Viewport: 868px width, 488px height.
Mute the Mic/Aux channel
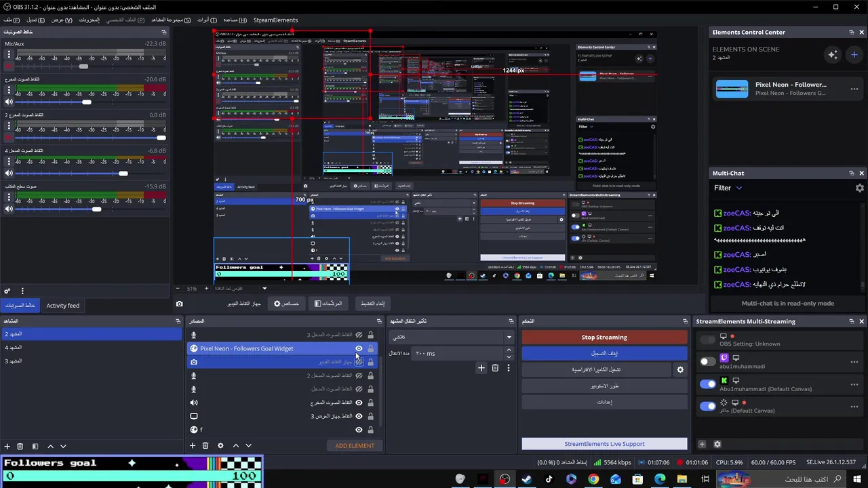(x=9, y=66)
